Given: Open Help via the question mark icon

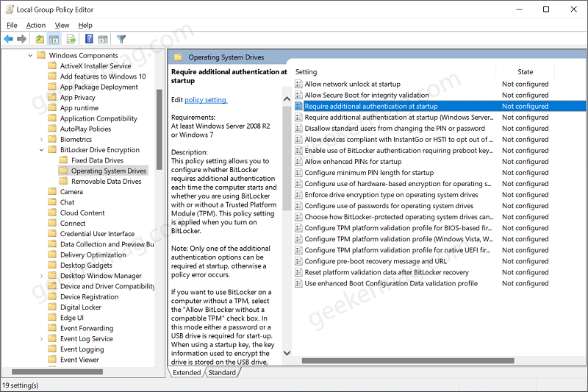Looking at the screenshot, I should click(89, 39).
